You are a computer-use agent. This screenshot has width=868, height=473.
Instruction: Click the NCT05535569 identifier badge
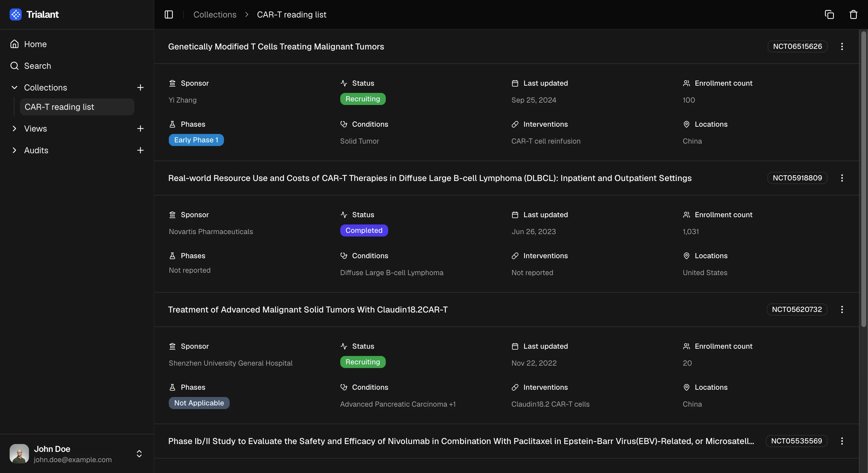point(797,441)
